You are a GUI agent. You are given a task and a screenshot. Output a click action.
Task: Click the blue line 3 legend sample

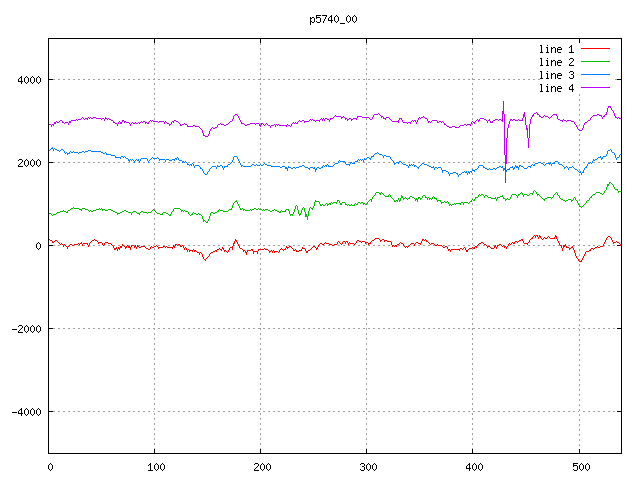point(595,75)
